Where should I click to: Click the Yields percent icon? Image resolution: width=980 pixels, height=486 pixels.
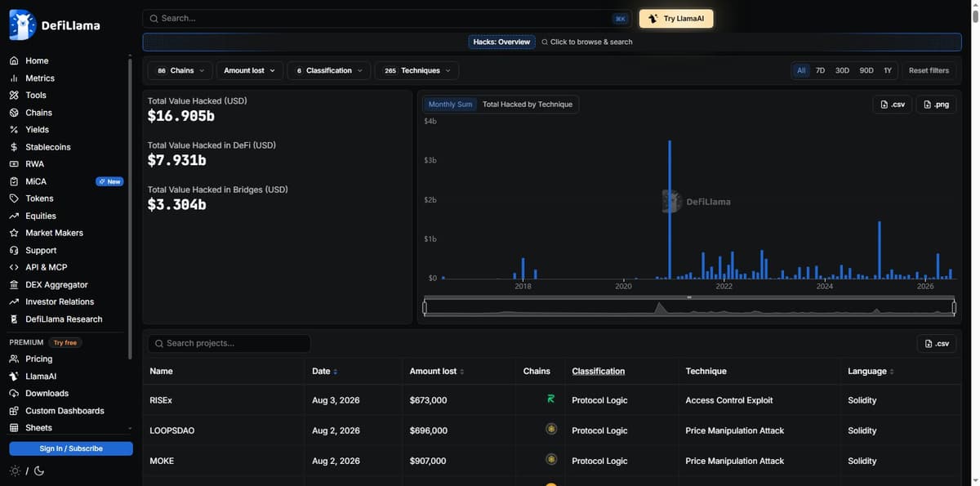(14, 130)
